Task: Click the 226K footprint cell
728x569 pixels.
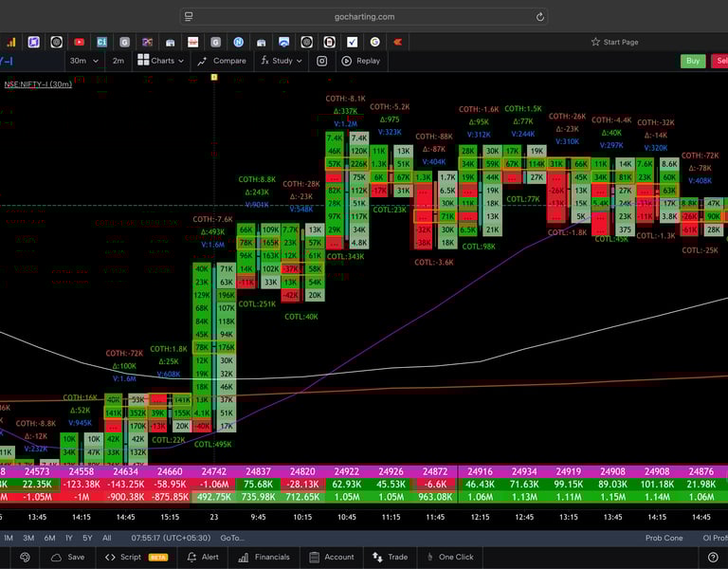Action: [359, 164]
